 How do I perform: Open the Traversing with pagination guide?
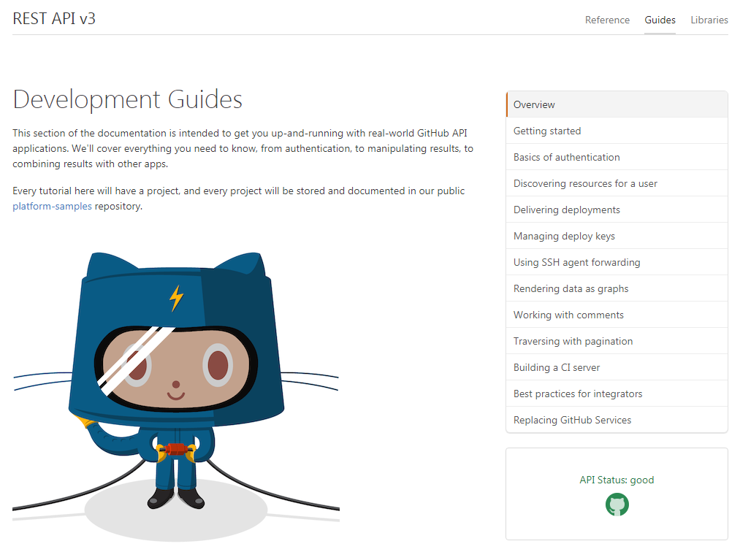tap(573, 341)
